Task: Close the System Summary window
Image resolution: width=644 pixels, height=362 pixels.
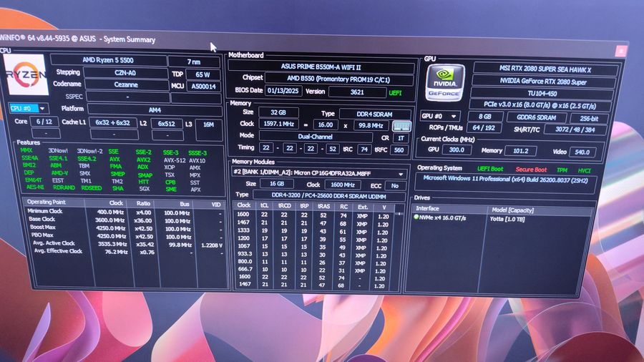Action: 620,51
